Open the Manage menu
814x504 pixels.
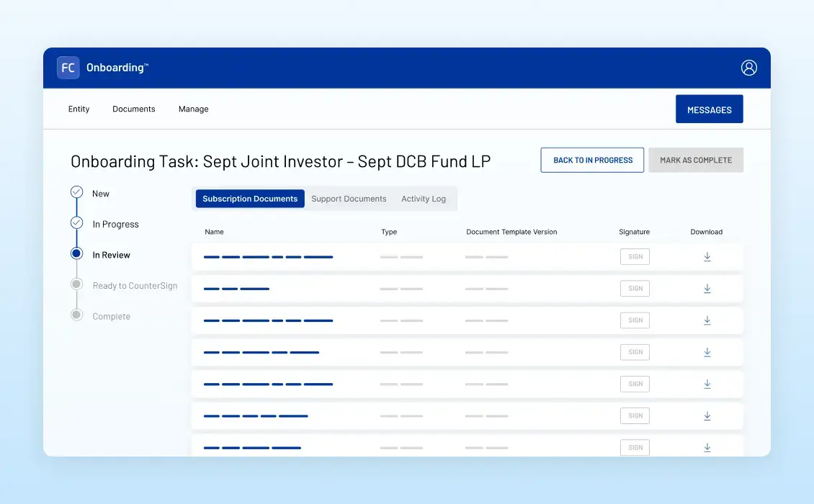pyautogui.click(x=193, y=109)
